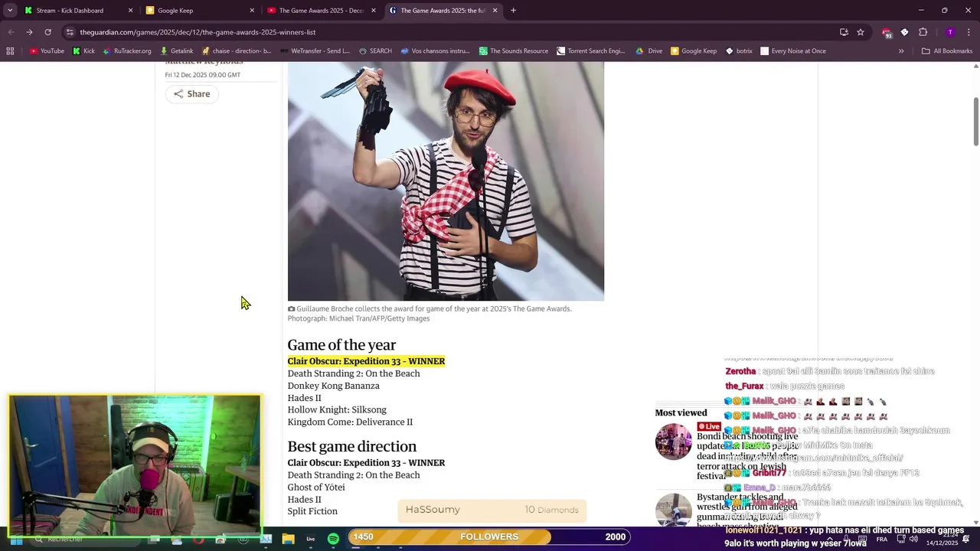The image size is (980, 551).
Task: Click the 'Best game direction' heading
Action: [x=352, y=447]
